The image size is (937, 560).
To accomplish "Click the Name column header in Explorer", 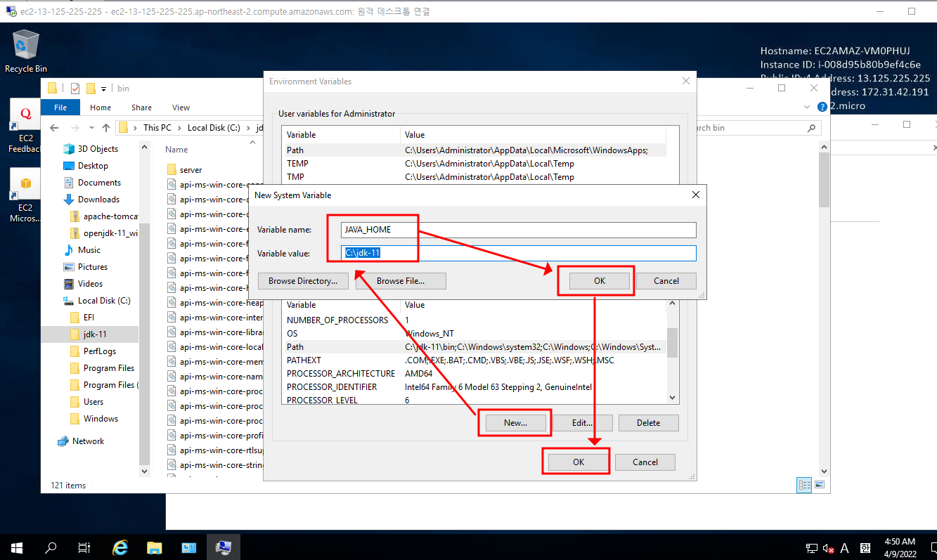I will pos(177,150).
